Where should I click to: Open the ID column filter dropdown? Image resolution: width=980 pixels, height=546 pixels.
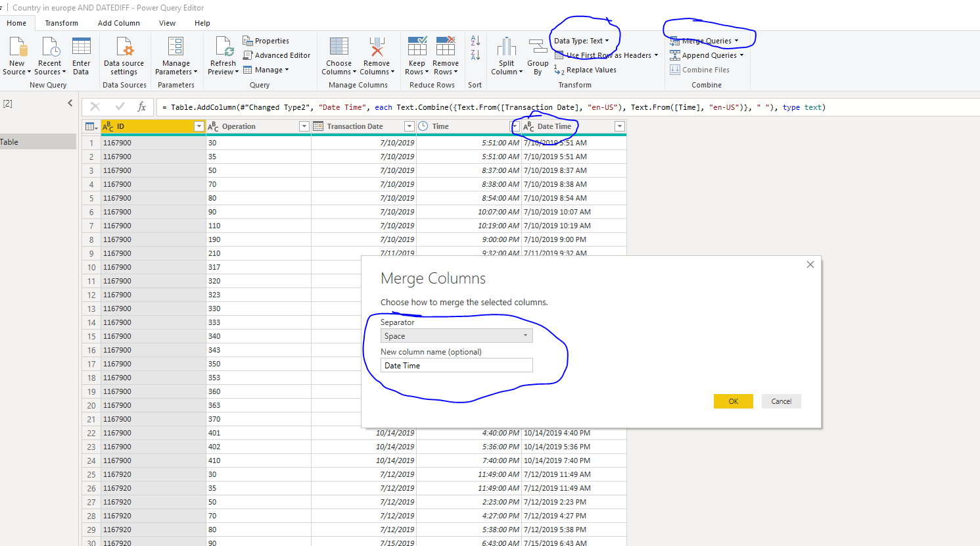pos(199,126)
